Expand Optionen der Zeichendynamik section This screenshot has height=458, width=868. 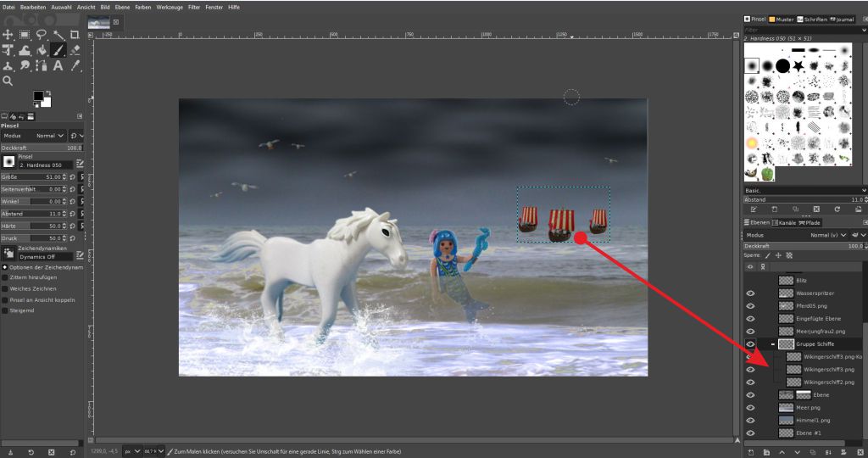tap(5, 267)
